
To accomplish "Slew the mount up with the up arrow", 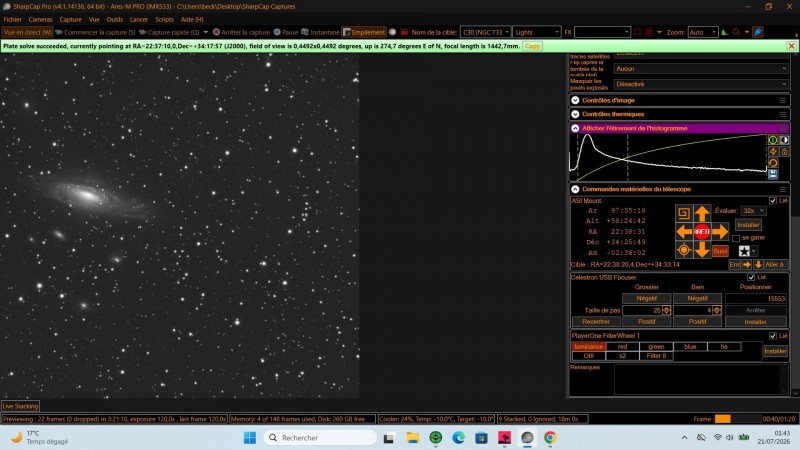I will click(702, 213).
